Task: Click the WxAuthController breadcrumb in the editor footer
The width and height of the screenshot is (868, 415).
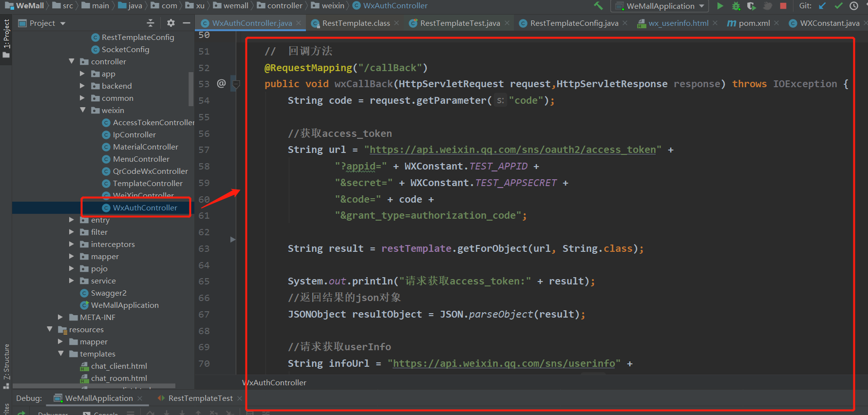Action: [274, 382]
